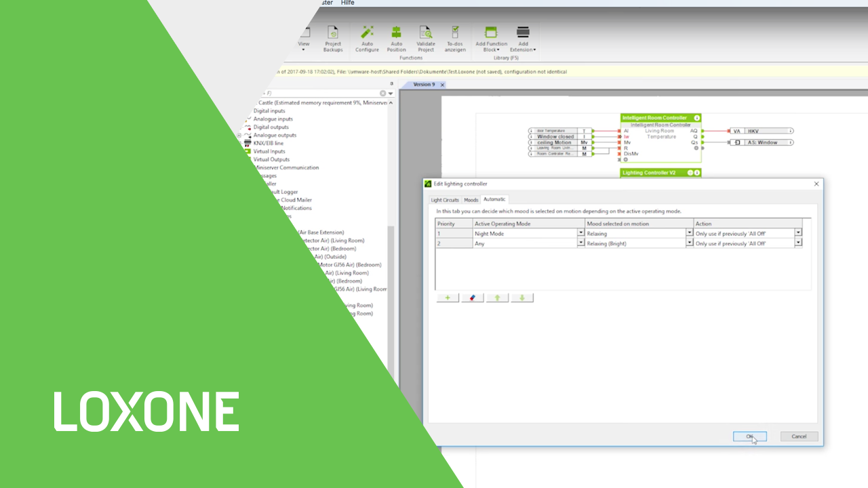Run Validate Project from the toolbar

click(x=426, y=33)
